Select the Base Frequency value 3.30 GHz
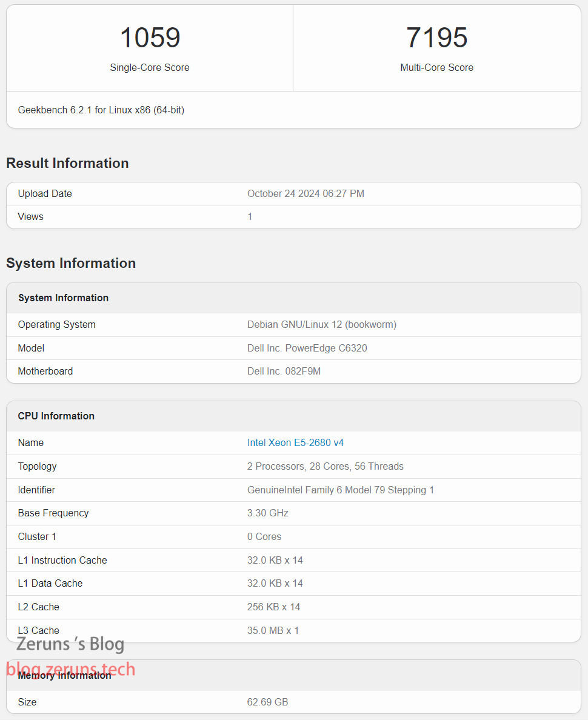 [267, 513]
